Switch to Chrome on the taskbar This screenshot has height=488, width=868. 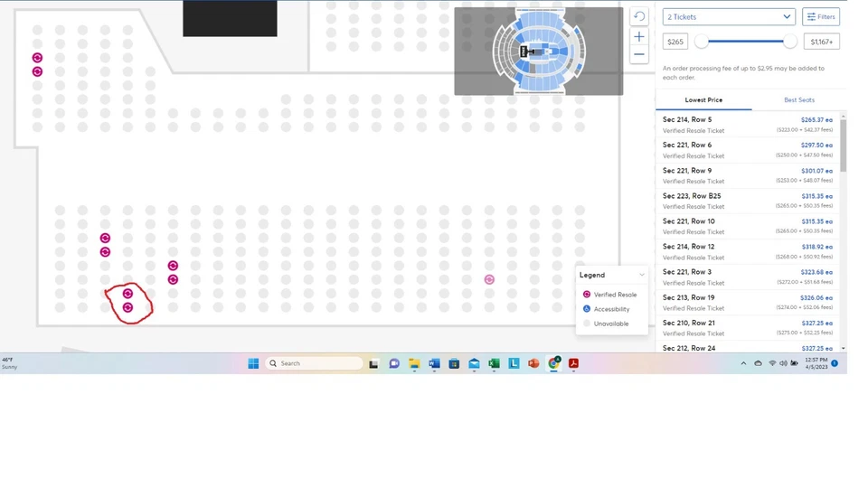click(x=553, y=363)
